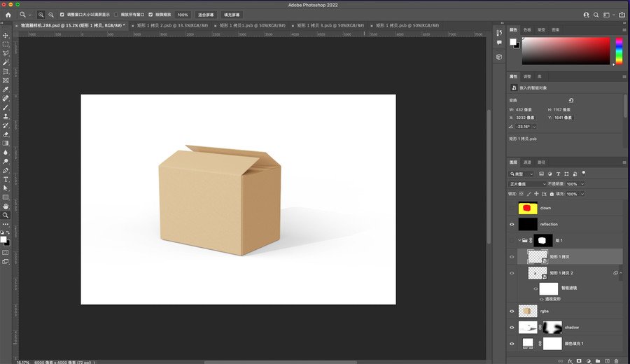The image size is (630, 364).
Task: Switch to the 调整 tab
Action: point(527,76)
